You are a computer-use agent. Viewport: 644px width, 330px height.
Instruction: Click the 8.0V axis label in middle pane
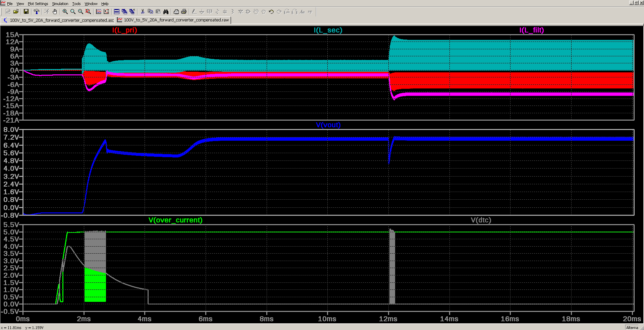(x=11, y=130)
